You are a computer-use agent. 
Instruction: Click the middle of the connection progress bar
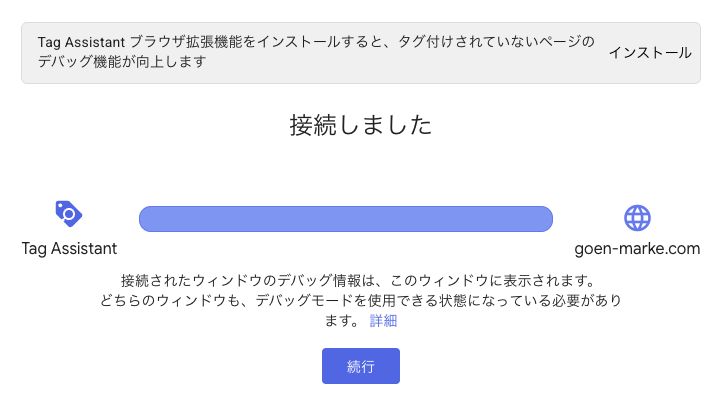346,219
